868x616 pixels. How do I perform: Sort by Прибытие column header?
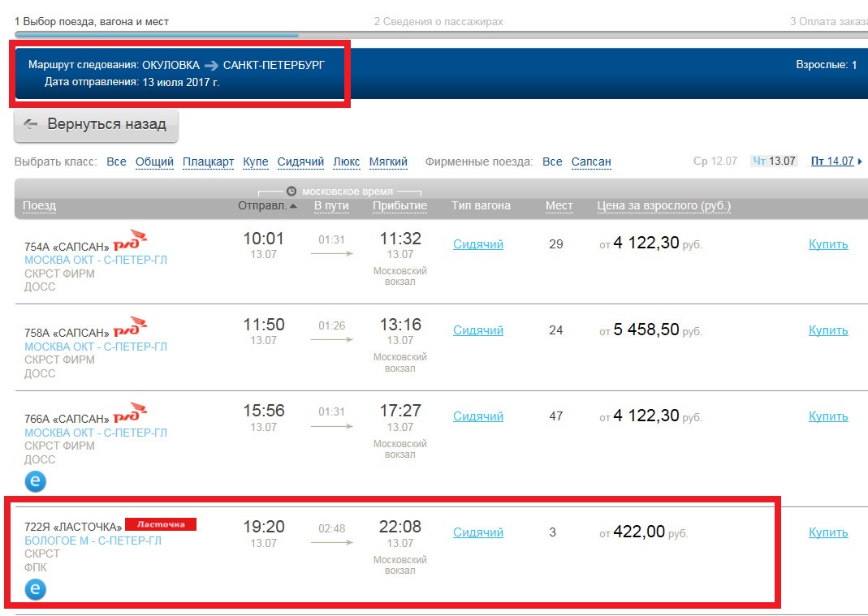[x=399, y=206]
